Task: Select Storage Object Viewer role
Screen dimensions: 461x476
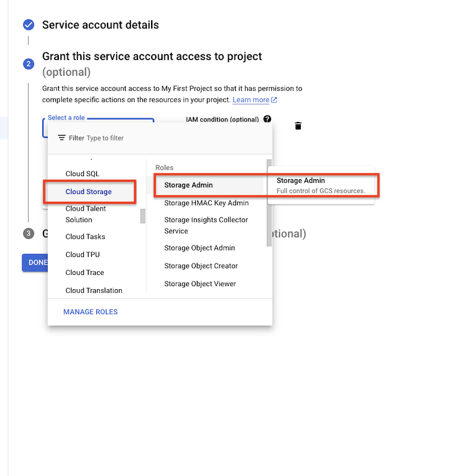Action: [x=200, y=284]
